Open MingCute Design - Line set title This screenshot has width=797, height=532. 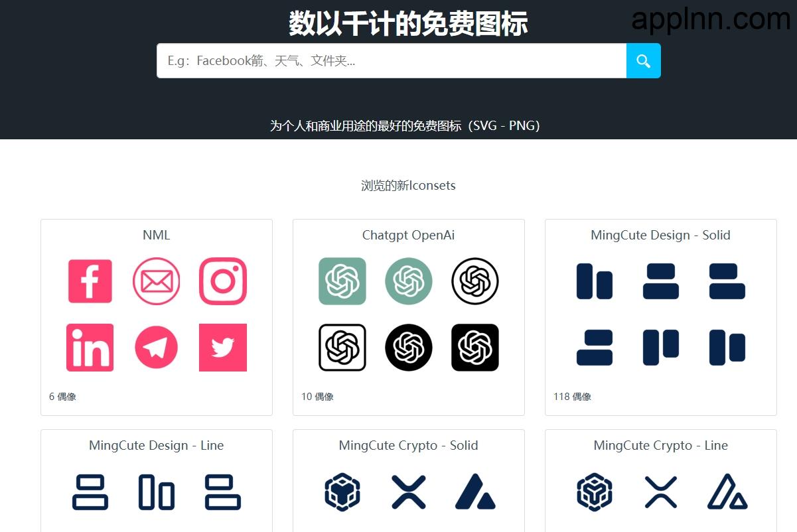point(157,445)
